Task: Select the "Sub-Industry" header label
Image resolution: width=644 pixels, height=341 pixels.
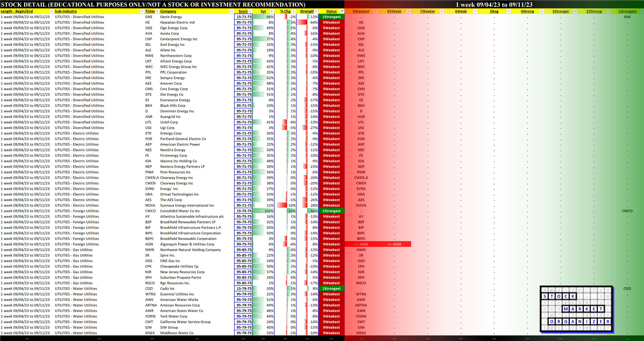Action: tap(66, 11)
